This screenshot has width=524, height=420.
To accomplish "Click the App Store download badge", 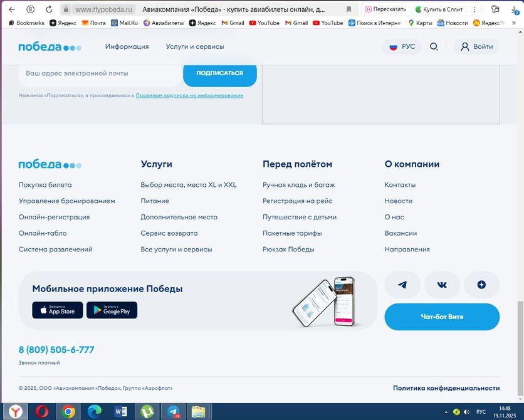I will click(57, 310).
